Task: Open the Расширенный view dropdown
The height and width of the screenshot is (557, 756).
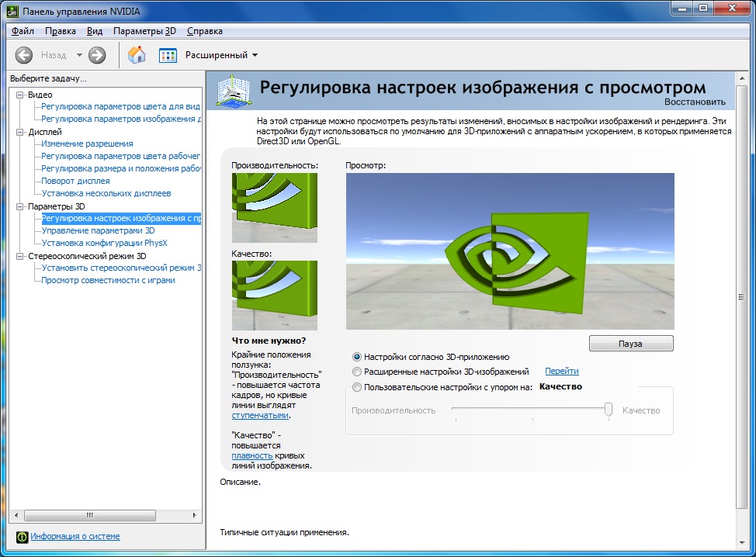Action: [222, 55]
